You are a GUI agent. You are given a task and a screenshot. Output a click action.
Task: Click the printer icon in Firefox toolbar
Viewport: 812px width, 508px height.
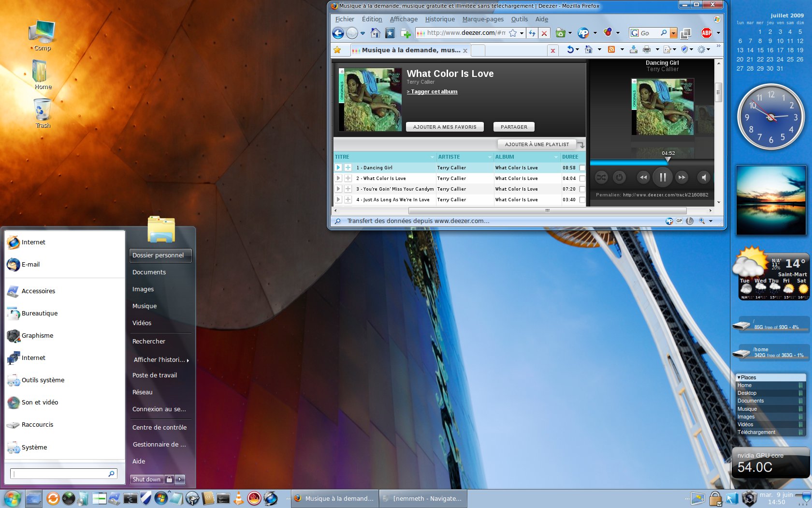pyautogui.click(x=647, y=49)
